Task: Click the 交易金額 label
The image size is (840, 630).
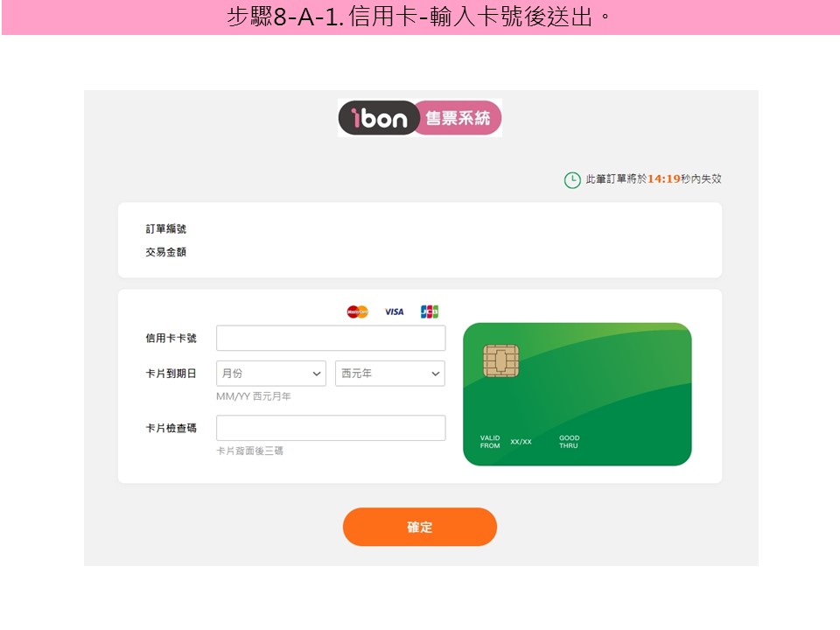Action: tap(165, 252)
